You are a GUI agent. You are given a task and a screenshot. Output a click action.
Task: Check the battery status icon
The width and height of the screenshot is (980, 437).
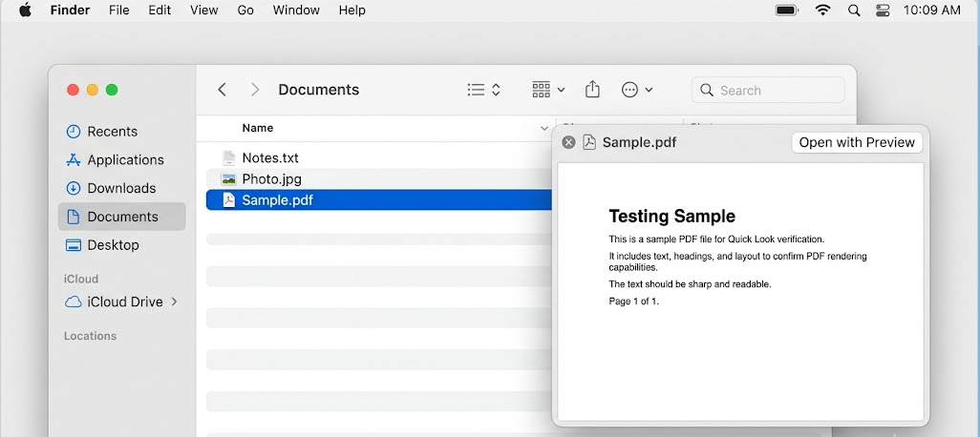click(x=787, y=10)
